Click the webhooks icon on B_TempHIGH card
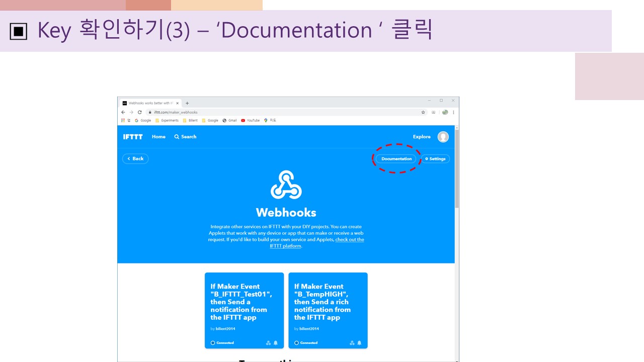Screen dimensions: 644x362 (x=352, y=343)
